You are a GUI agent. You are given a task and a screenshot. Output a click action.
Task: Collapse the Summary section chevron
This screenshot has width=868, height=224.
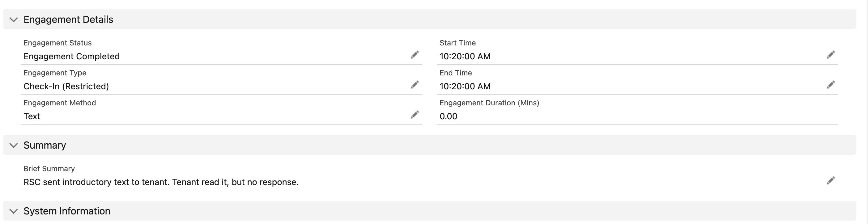[x=14, y=145]
